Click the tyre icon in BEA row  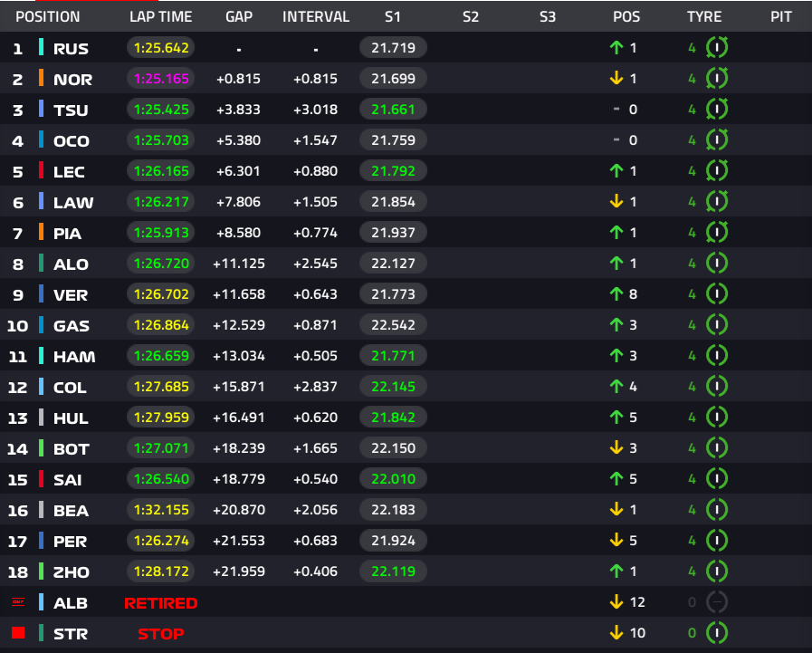click(x=717, y=509)
